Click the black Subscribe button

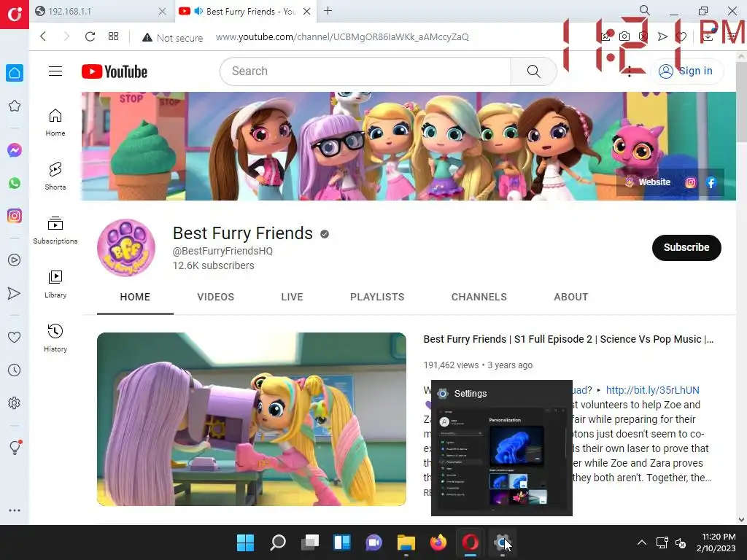686,248
